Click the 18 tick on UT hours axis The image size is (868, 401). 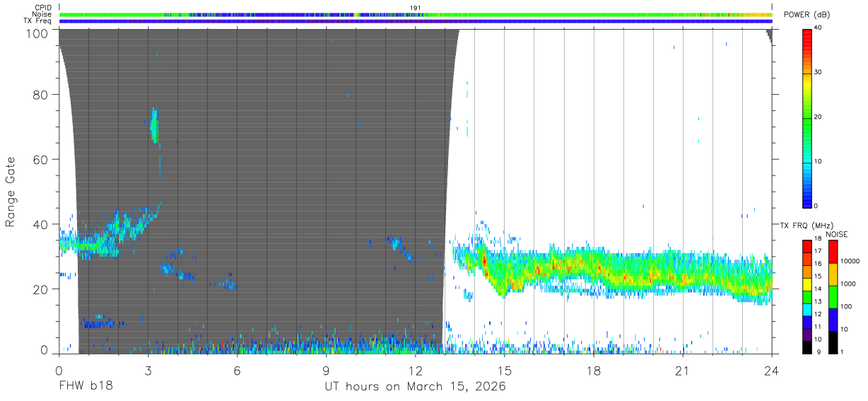pyautogui.click(x=593, y=370)
